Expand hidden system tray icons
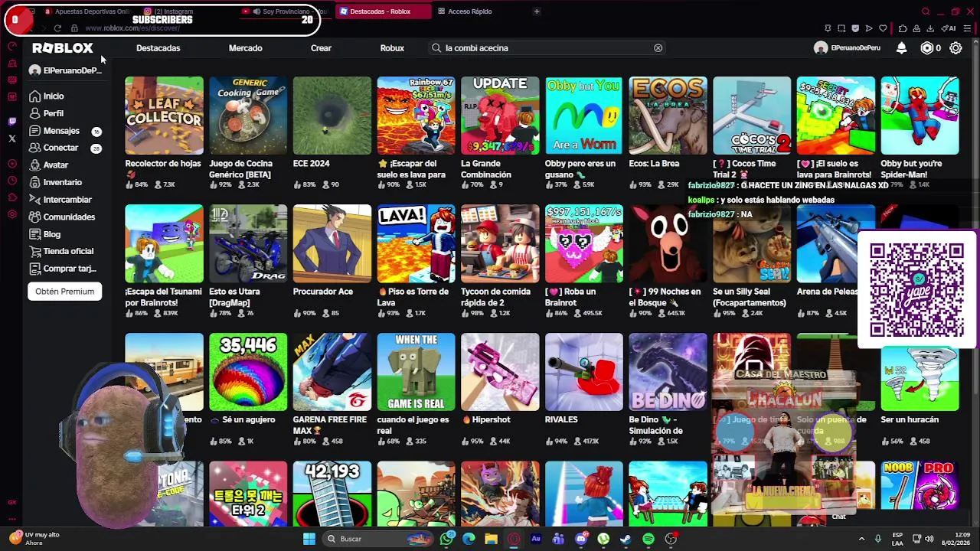Viewport: 980px width, 551px height. [x=861, y=539]
